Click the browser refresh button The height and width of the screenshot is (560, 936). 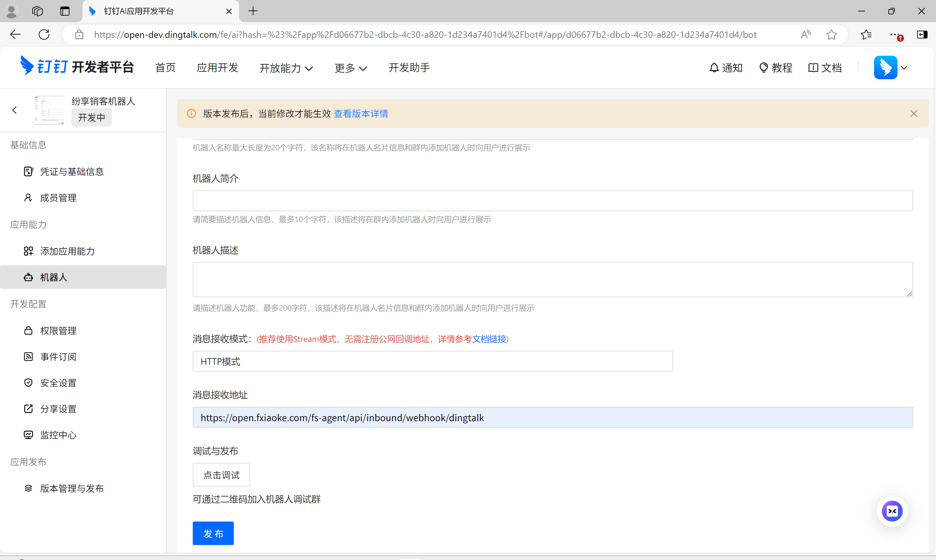(x=44, y=35)
